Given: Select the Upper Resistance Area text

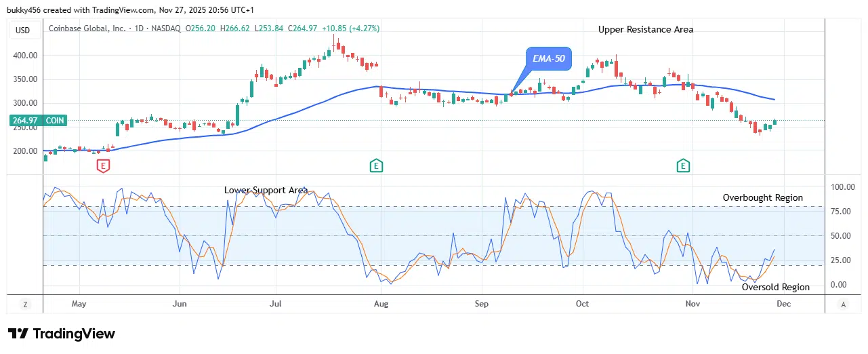Looking at the screenshot, I should (x=645, y=29).
